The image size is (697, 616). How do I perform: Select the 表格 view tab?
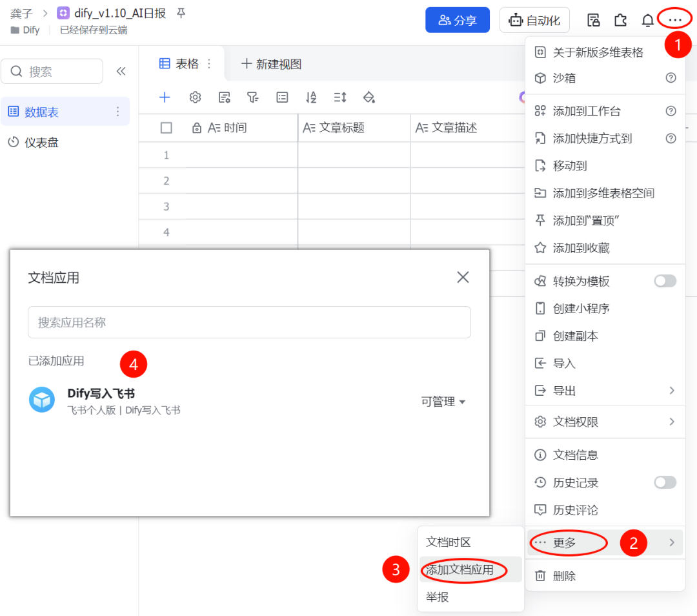point(177,63)
